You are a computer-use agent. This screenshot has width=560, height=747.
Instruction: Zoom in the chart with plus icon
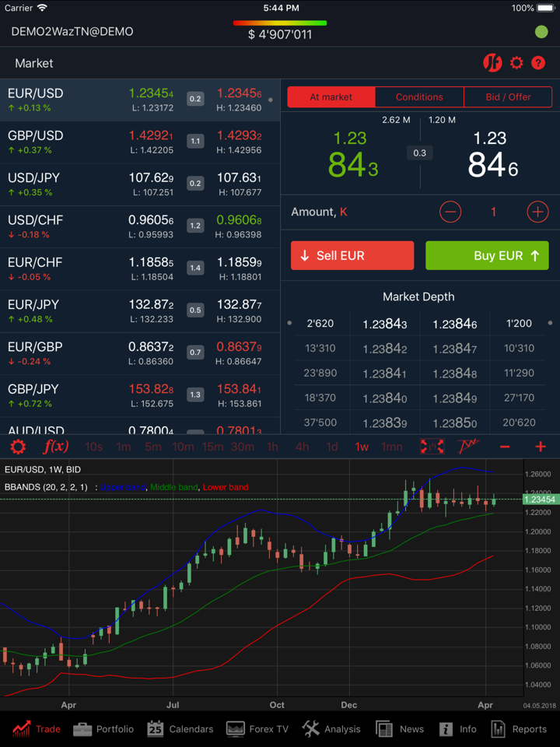[541, 447]
